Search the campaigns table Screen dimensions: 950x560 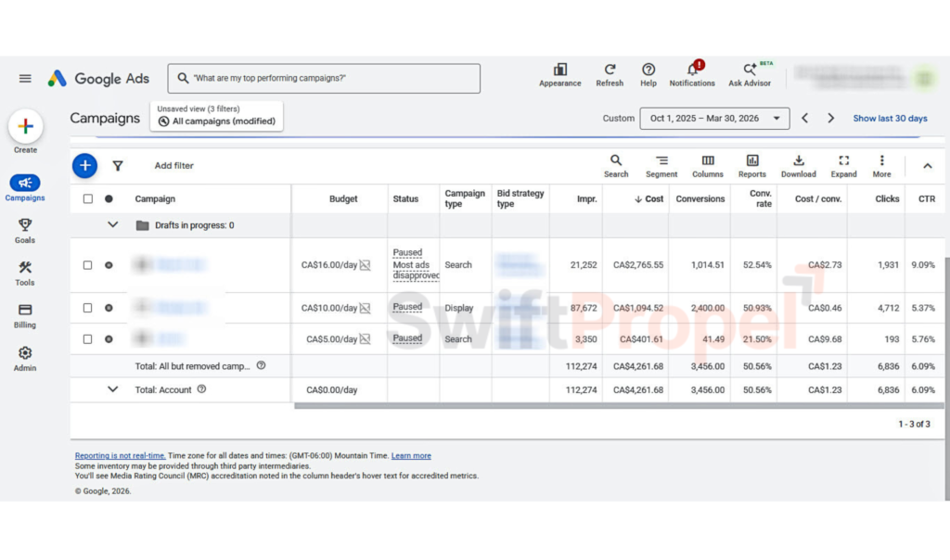[616, 166]
